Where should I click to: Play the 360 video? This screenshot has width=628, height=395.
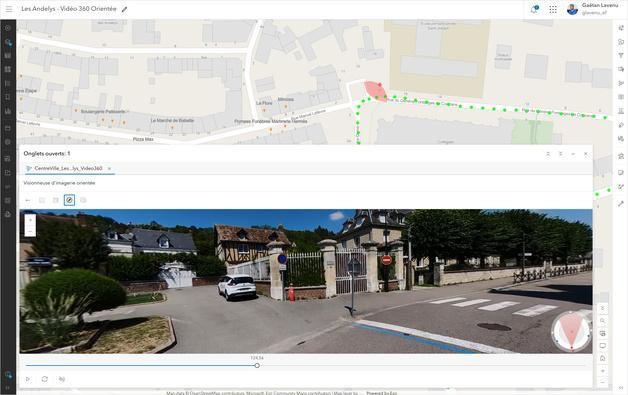[x=28, y=379]
